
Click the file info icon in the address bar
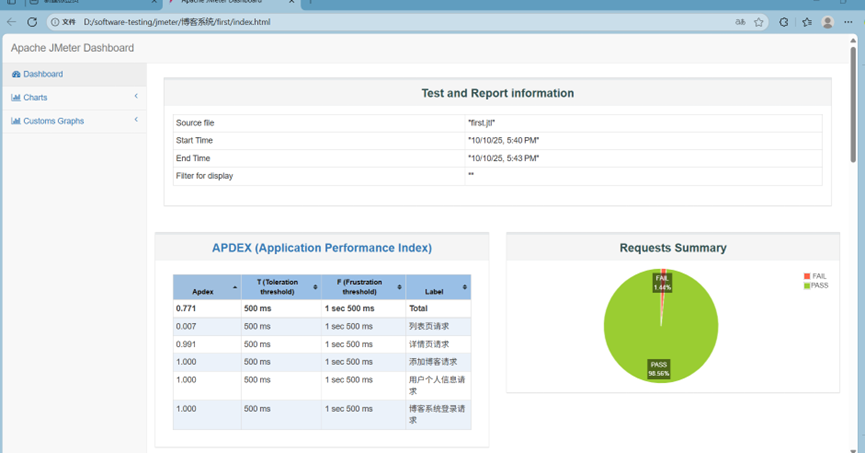pyautogui.click(x=55, y=22)
